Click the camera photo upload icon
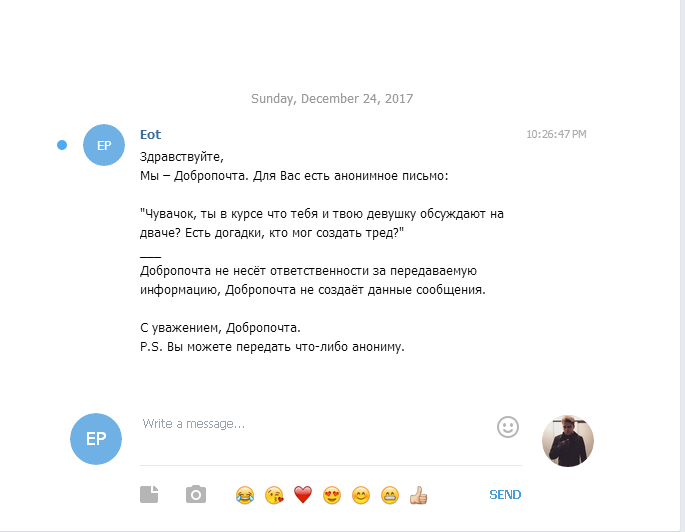Viewport: 685px width, 532px height. (196, 494)
